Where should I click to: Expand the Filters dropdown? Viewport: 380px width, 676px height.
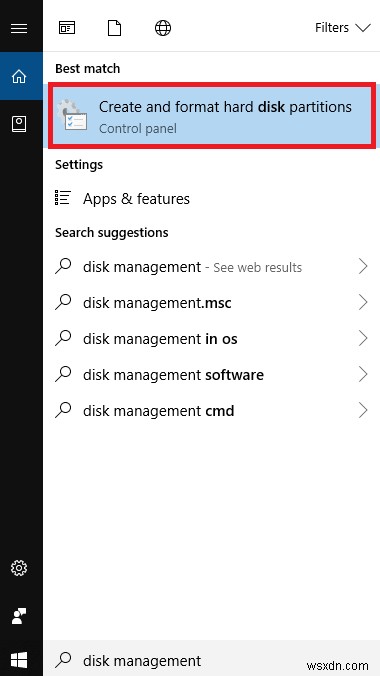point(343,28)
